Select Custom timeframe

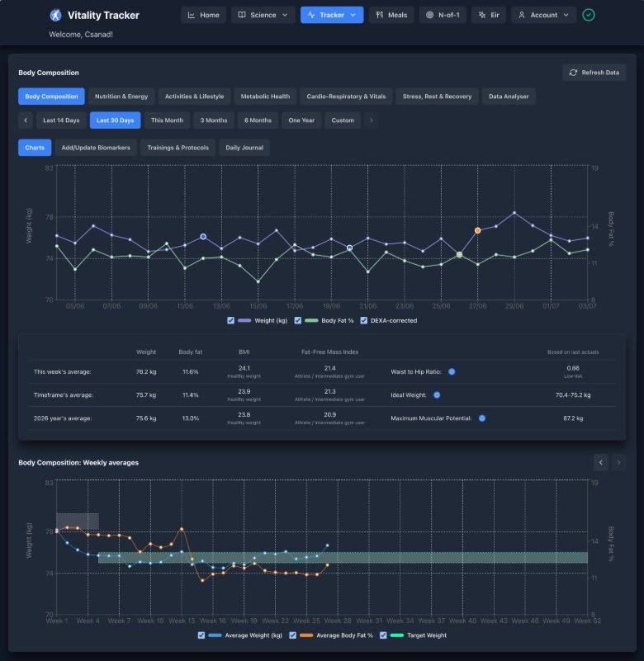coord(343,120)
